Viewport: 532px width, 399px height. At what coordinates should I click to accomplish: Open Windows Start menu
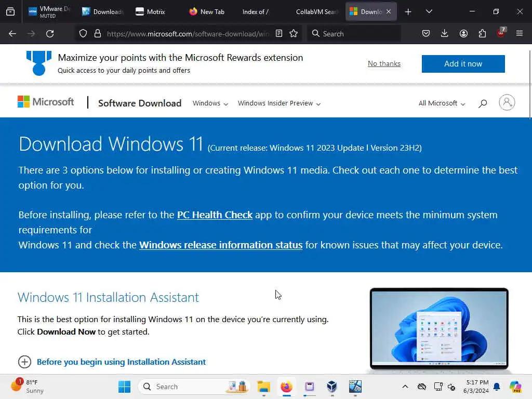point(124,387)
